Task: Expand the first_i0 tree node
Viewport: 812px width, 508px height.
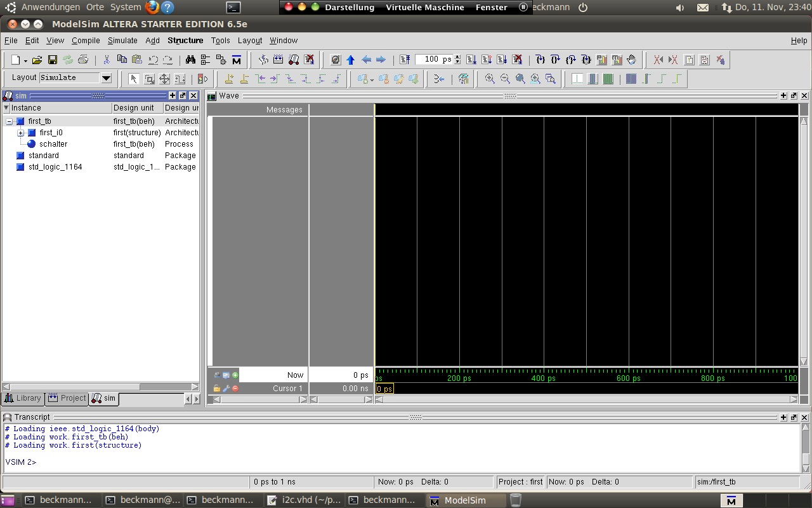Action: click(21, 133)
